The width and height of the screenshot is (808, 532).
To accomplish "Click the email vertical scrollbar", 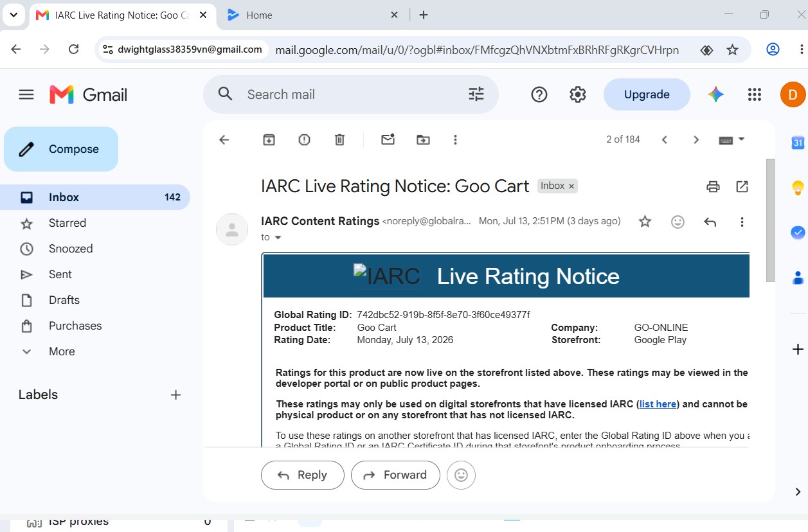I will tap(771, 220).
